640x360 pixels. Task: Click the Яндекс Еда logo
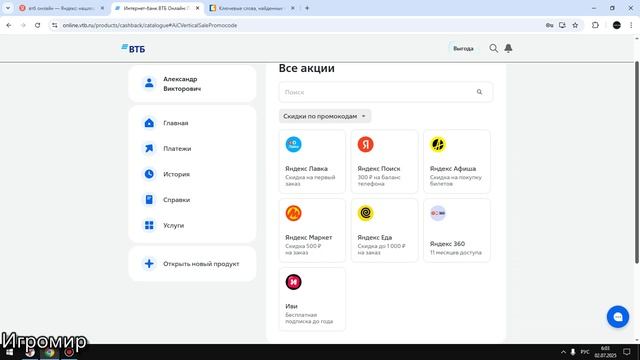tap(366, 213)
